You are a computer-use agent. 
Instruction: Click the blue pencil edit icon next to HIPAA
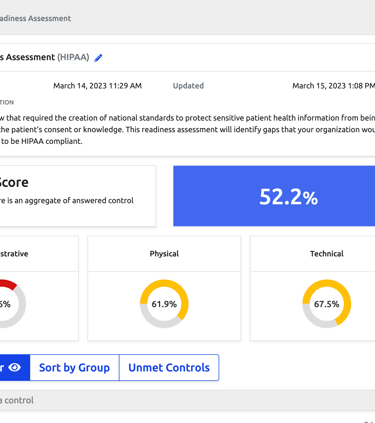pos(98,58)
